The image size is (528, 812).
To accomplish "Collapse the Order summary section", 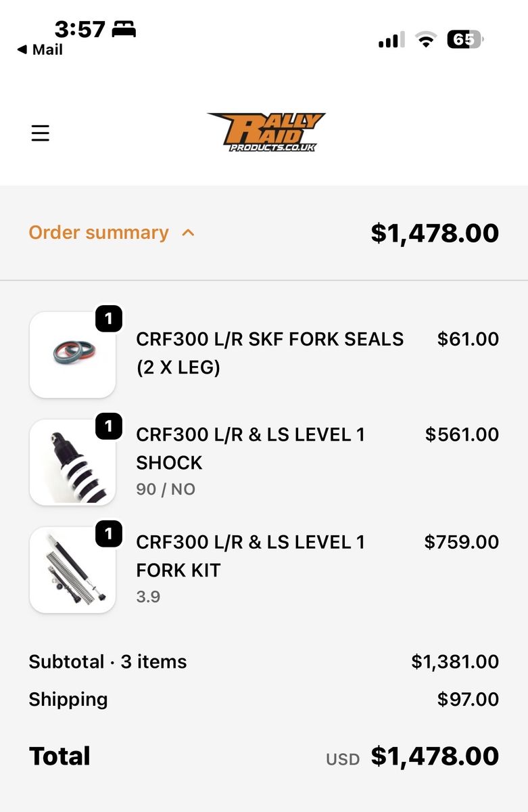I will pos(99,233).
